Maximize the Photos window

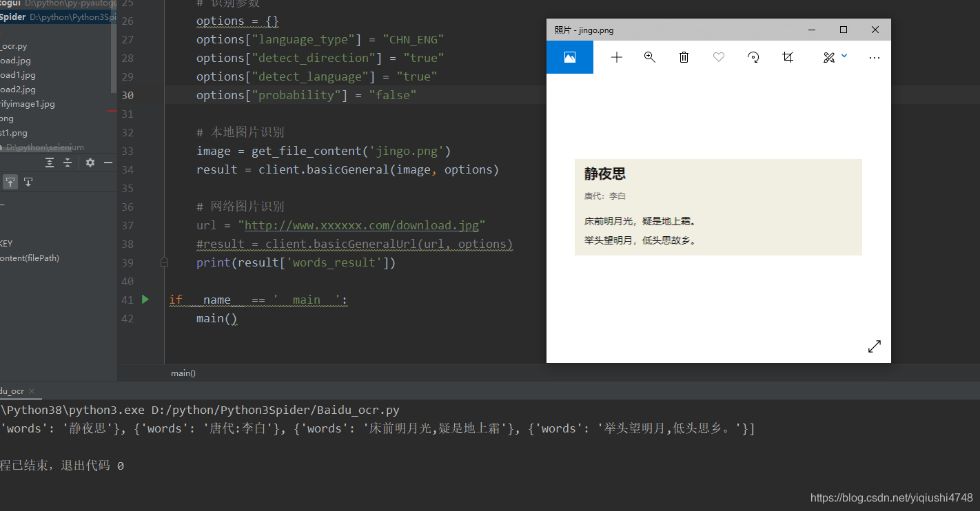pos(844,30)
